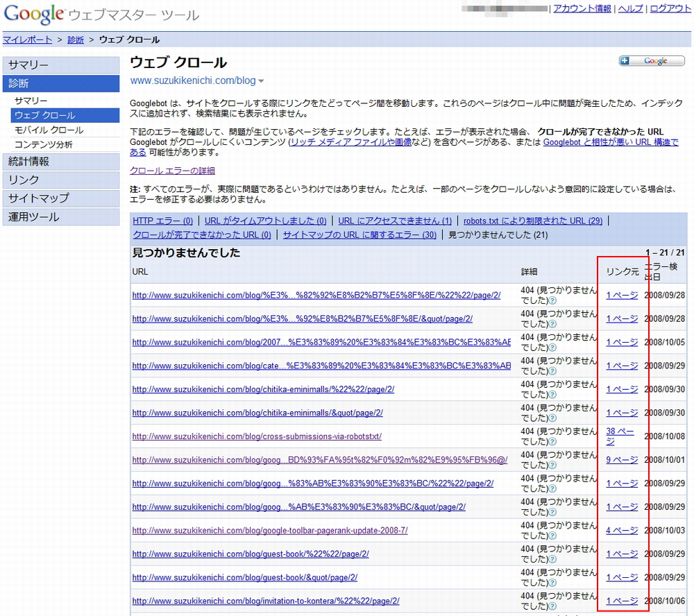
Task: Open chitika-eminimalls/%22%22/page/2/ URL link
Action: pyautogui.click(x=263, y=389)
